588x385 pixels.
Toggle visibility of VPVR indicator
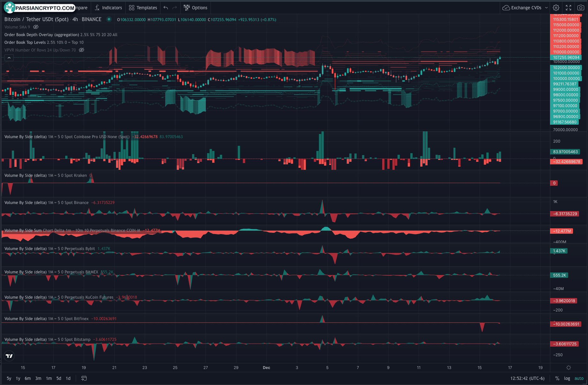pos(81,50)
